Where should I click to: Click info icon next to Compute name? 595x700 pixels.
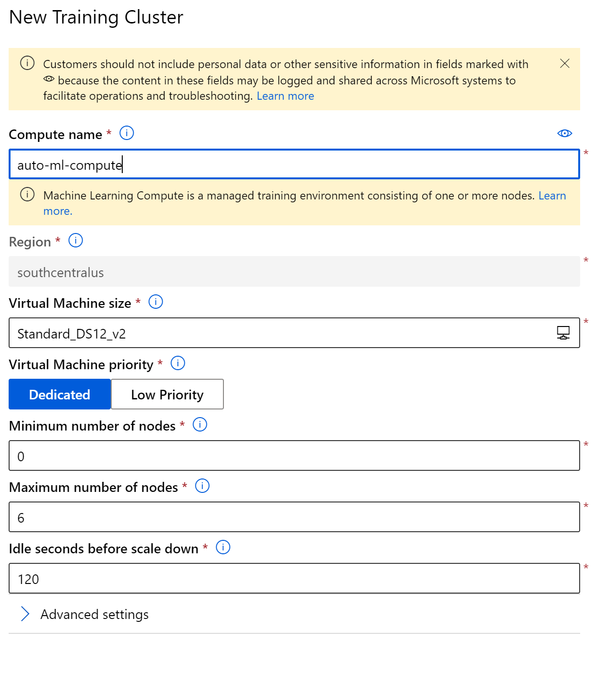coord(127,133)
